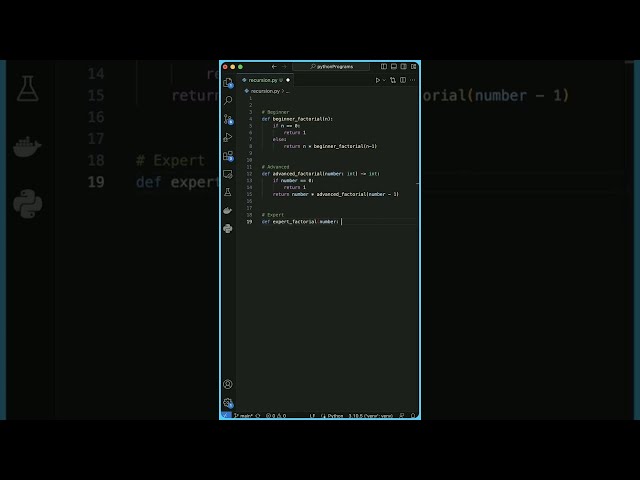Click 'if n == 0:' on line 5
The height and width of the screenshot is (480, 640).
click(286, 126)
